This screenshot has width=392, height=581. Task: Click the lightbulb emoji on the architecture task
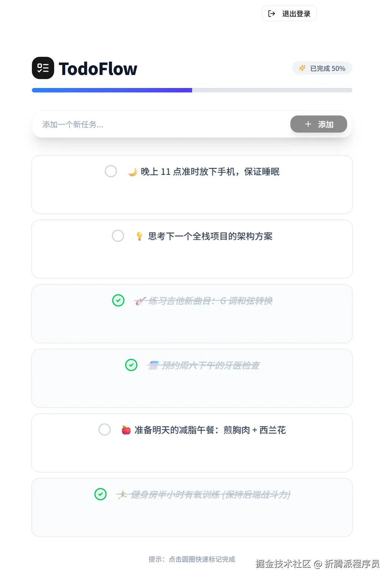click(139, 236)
